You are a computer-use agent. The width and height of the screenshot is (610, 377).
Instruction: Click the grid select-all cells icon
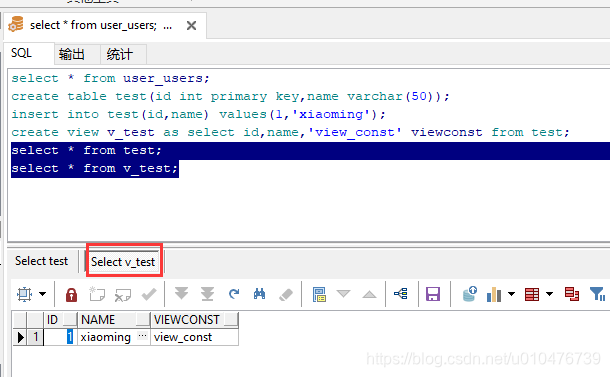[x=24, y=294]
